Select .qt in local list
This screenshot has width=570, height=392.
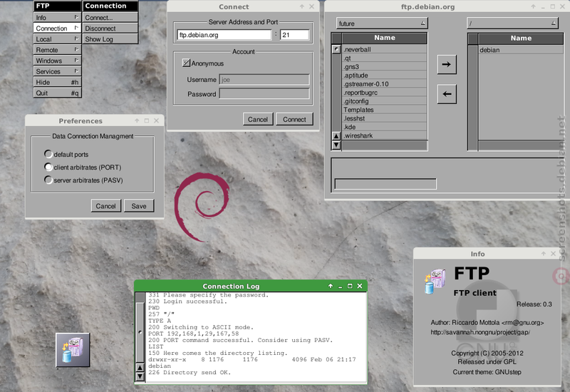pos(385,58)
